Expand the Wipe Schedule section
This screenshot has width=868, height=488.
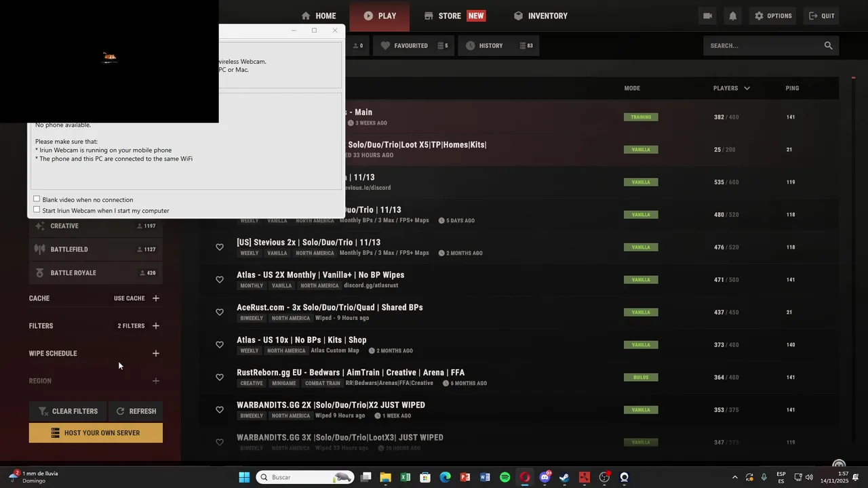pyautogui.click(x=156, y=353)
